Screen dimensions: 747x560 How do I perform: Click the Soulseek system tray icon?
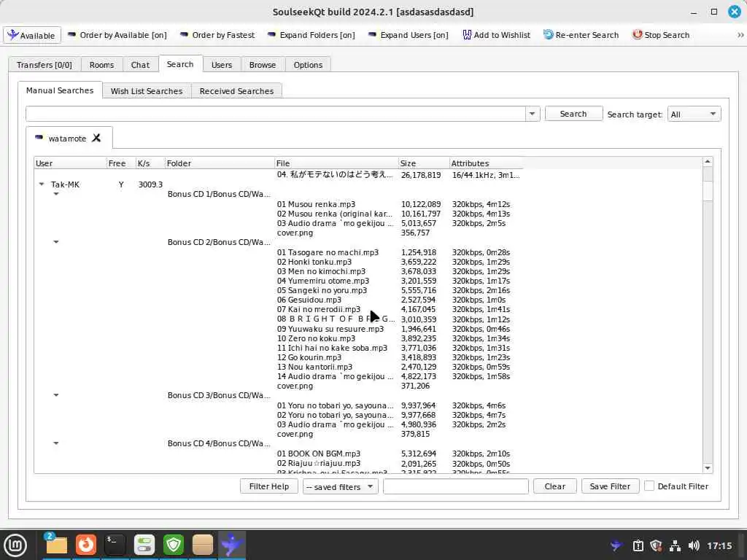pyautogui.click(x=616, y=545)
